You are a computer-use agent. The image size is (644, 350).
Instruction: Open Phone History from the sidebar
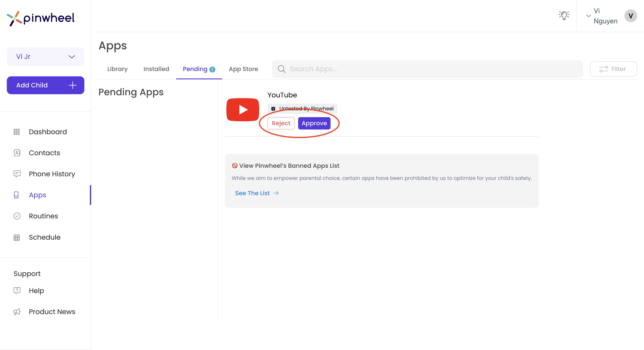[x=52, y=174]
